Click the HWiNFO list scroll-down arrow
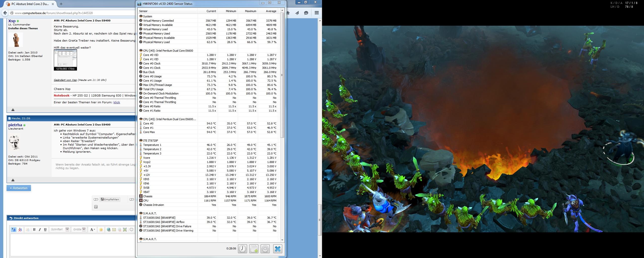This screenshot has width=644, height=258. 282,240
